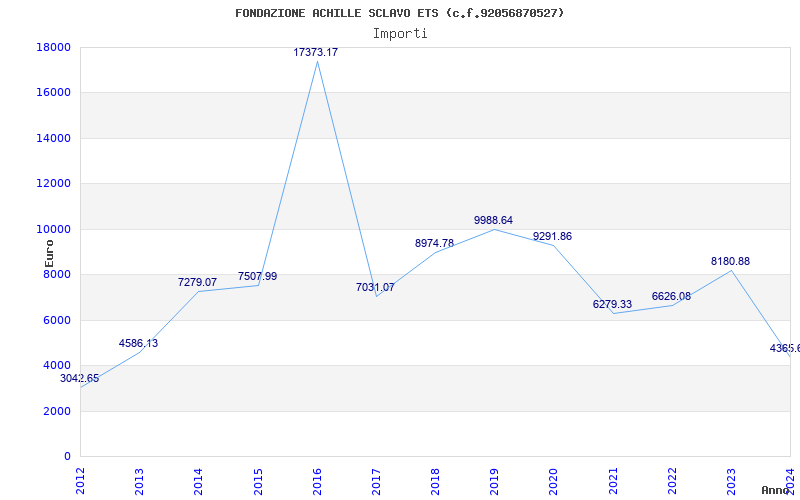
Task: Click data label 7031.07
Action: click(x=375, y=287)
